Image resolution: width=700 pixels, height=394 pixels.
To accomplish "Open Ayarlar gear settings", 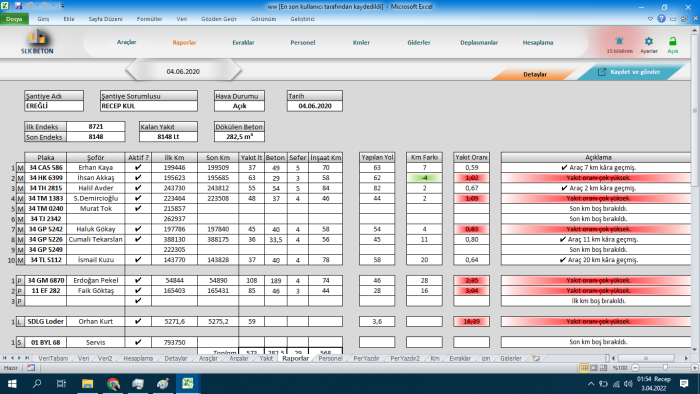I will click(649, 41).
